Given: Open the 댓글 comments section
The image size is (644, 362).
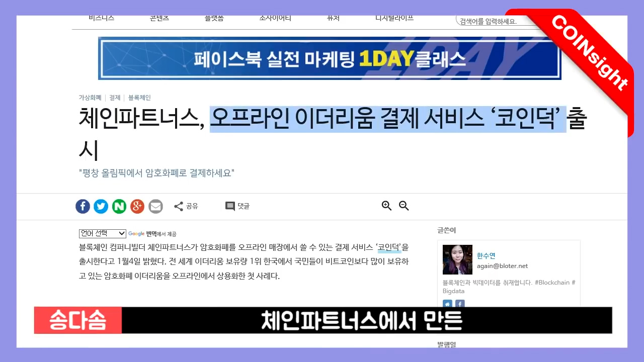Looking at the screenshot, I should (236, 206).
